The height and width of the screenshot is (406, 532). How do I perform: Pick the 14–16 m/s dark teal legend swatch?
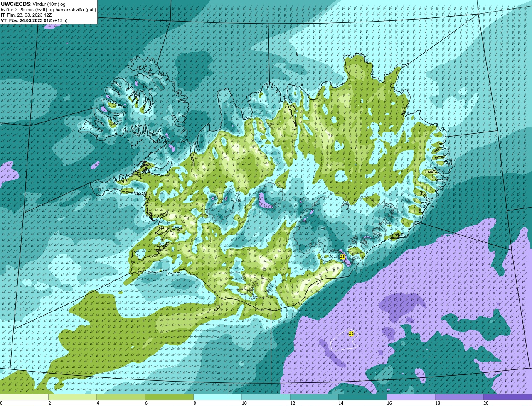pos(362,397)
